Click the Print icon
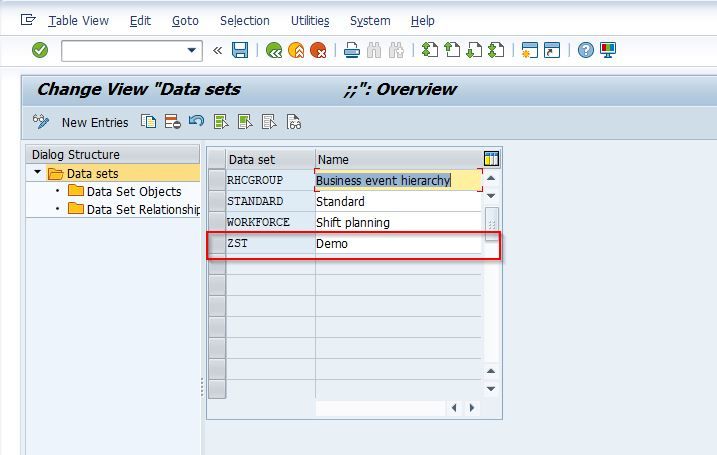The height and width of the screenshot is (455, 717). point(352,50)
